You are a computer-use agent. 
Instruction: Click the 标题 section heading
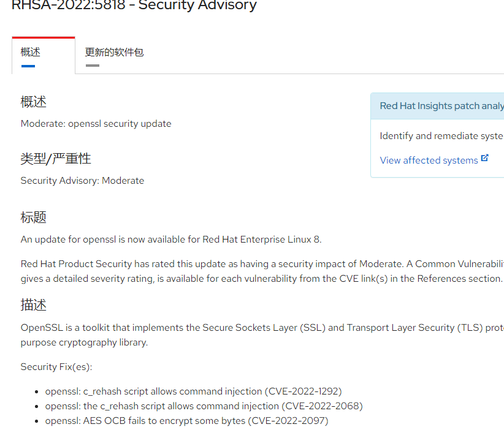(34, 217)
